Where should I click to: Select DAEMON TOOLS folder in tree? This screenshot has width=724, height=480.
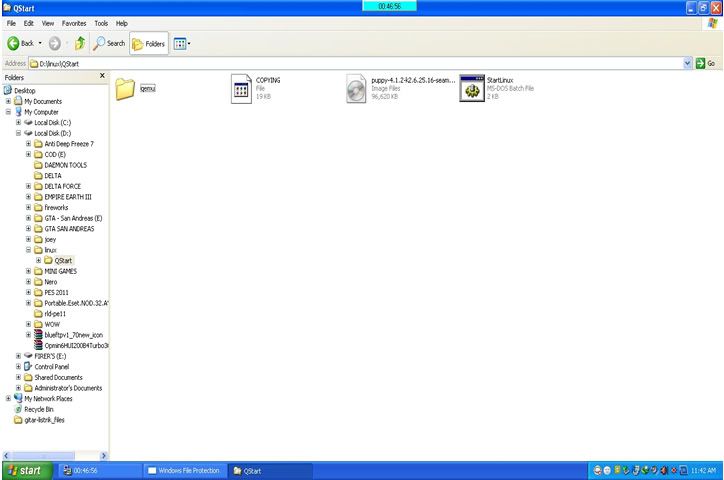(65, 165)
